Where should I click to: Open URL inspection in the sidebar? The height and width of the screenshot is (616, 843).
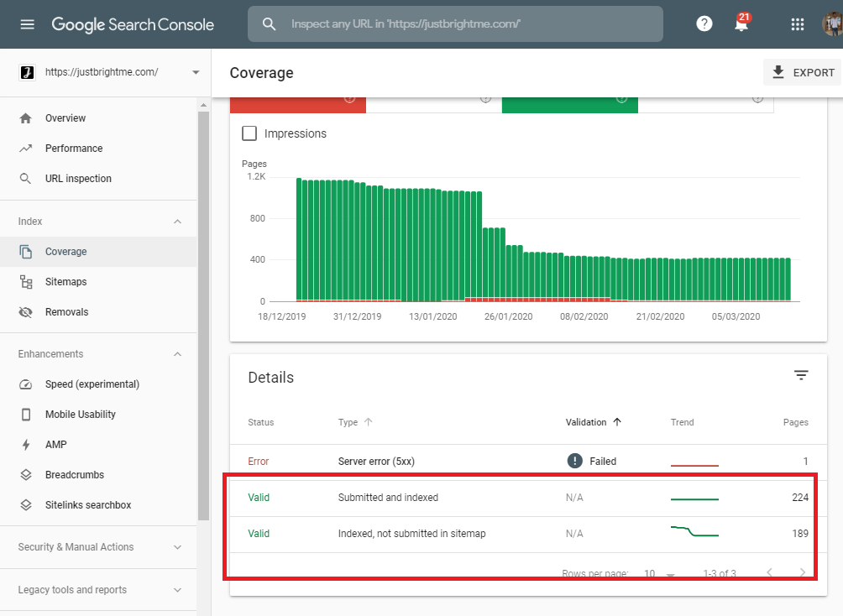click(98, 179)
